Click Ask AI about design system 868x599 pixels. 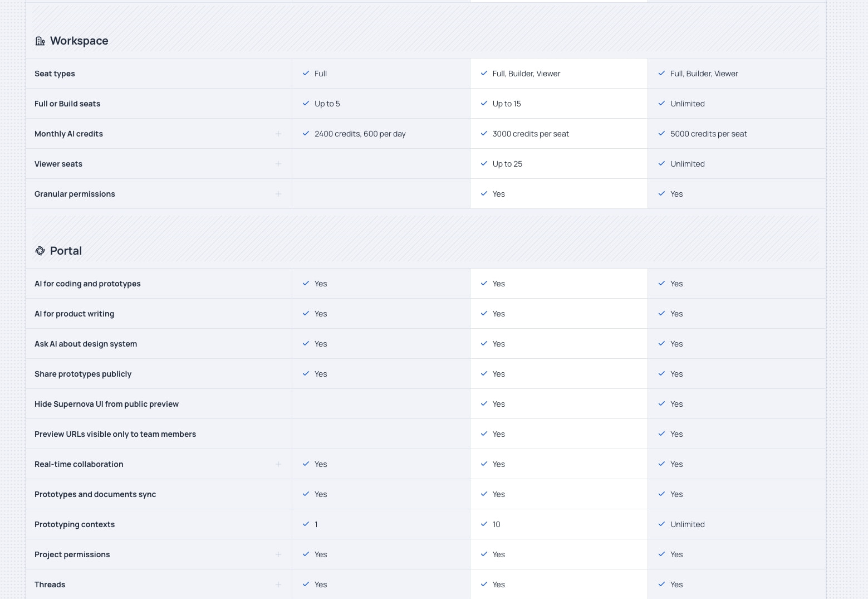(x=86, y=344)
